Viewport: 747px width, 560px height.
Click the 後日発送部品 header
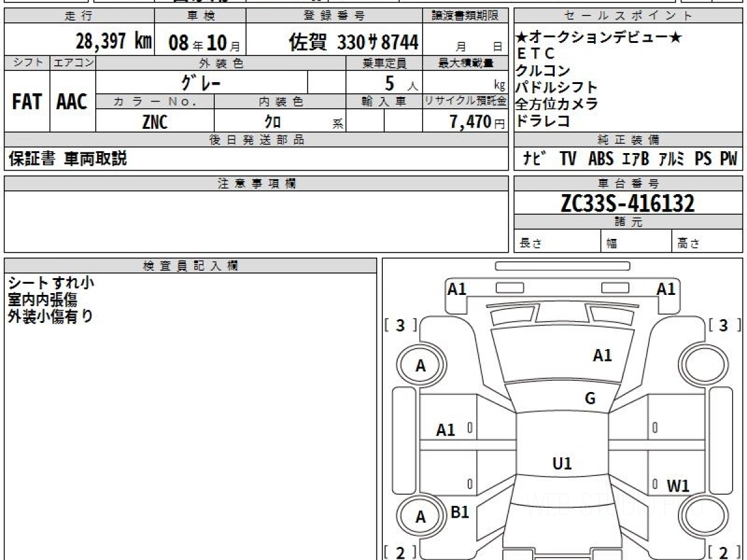click(256, 140)
